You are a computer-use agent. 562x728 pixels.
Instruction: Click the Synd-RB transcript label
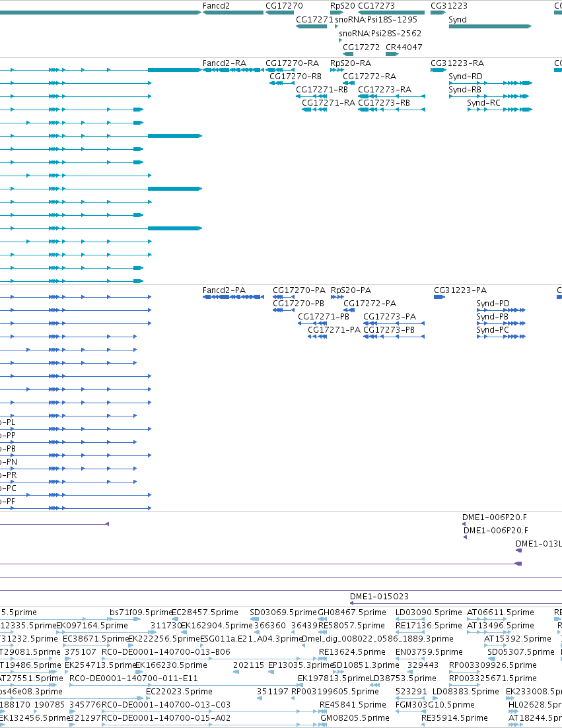465,90
